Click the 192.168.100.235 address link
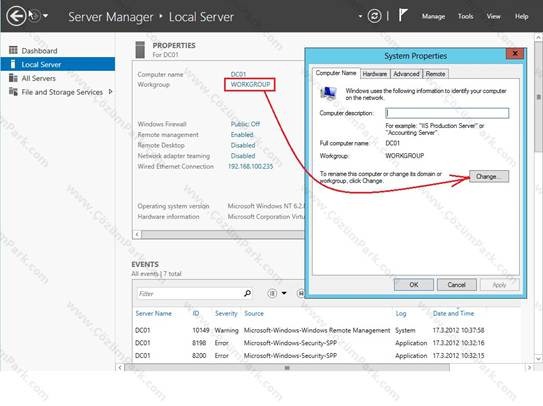The height and width of the screenshot is (406, 543). point(250,166)
